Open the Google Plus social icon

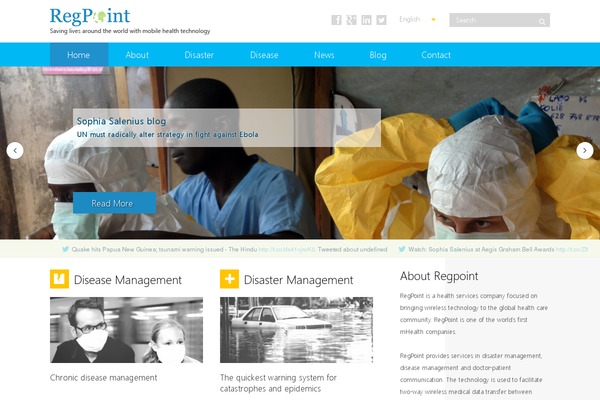point(351,20)
